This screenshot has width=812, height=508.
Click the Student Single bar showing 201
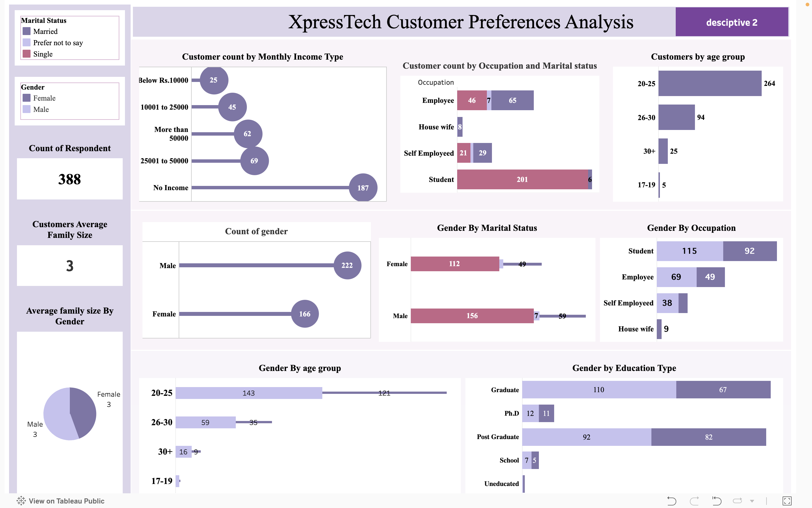point(522,179)
